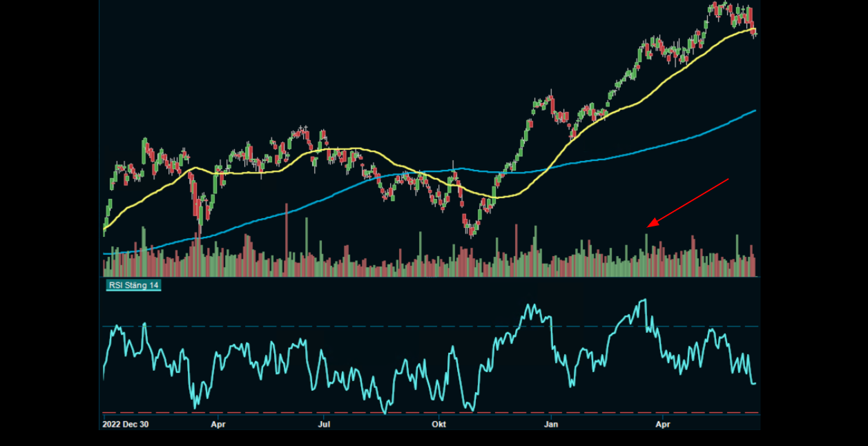Select the green volume bar the red arrow points to
Screen dimensions: 868x446
pos(646,257)
